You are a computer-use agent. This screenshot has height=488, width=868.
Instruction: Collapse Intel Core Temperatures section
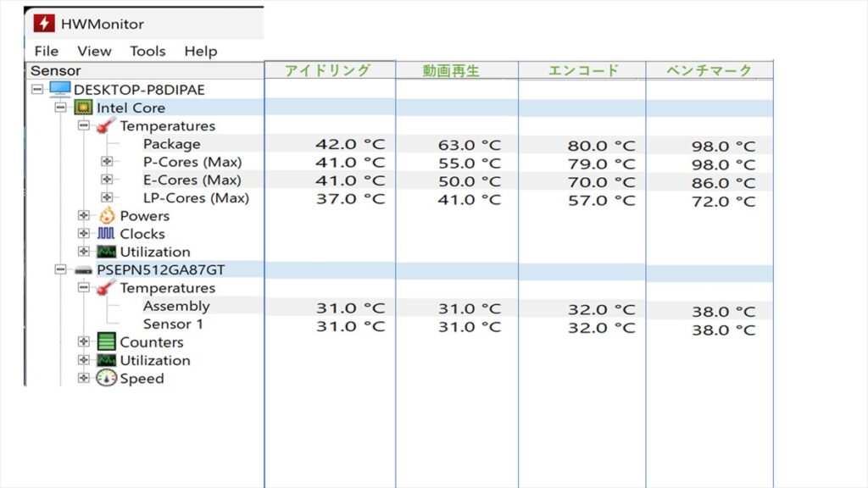click(x=84, y=125)
